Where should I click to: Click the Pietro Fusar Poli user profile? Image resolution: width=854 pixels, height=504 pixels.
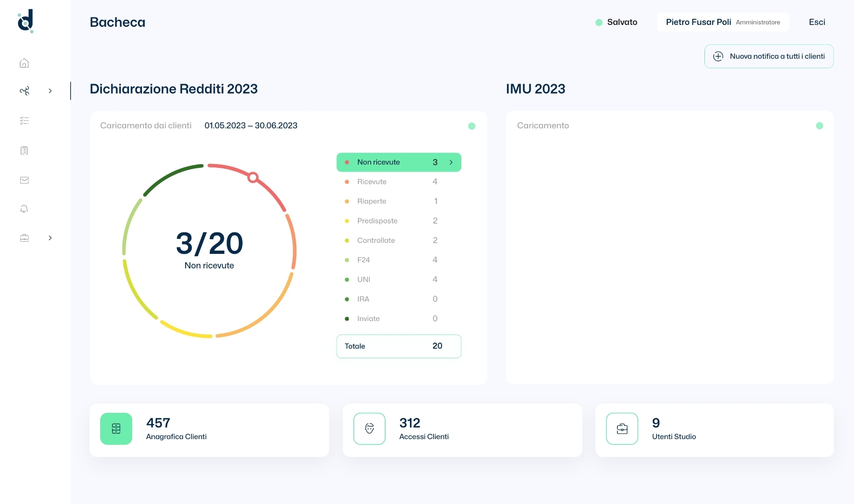[x=722, y=22]
